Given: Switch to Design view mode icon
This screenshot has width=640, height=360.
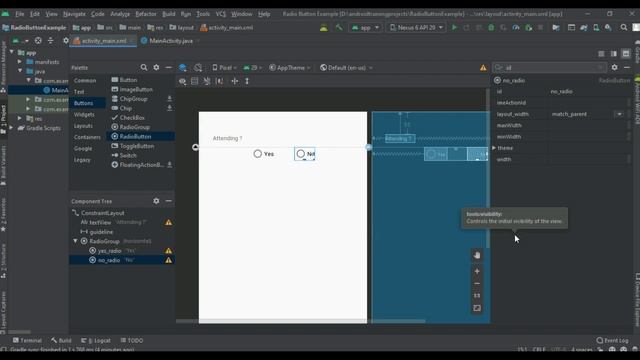Looking at the screenshot, I should click(x=626, y=53).
